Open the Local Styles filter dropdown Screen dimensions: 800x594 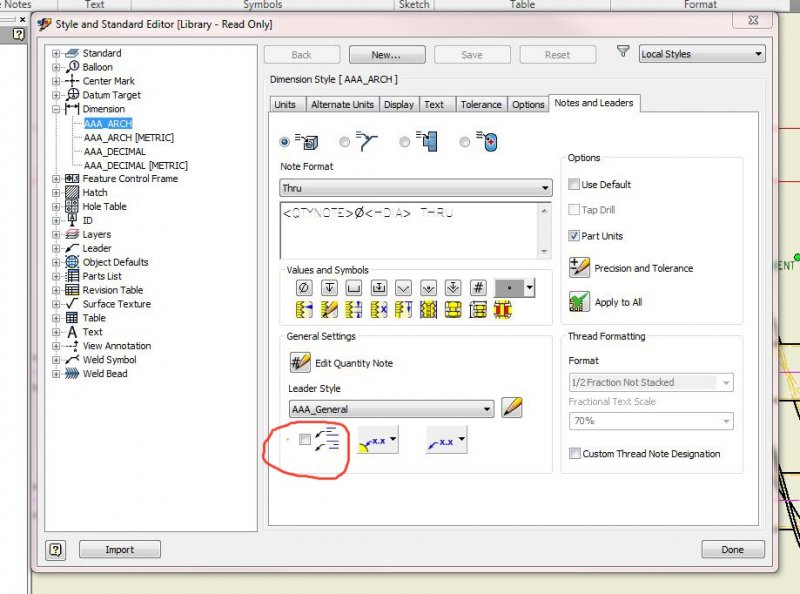[x=702, y=54]
